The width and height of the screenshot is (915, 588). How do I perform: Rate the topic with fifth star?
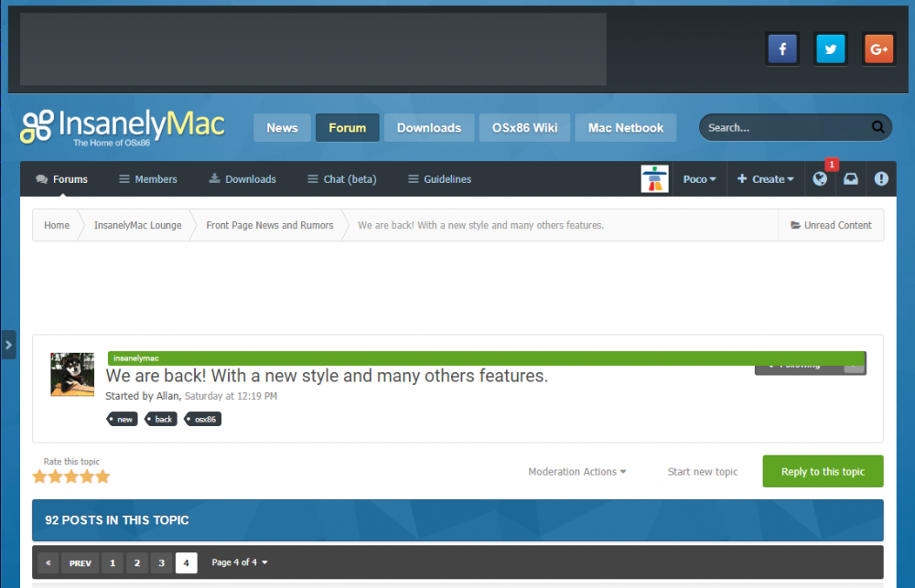pos(102,476)
